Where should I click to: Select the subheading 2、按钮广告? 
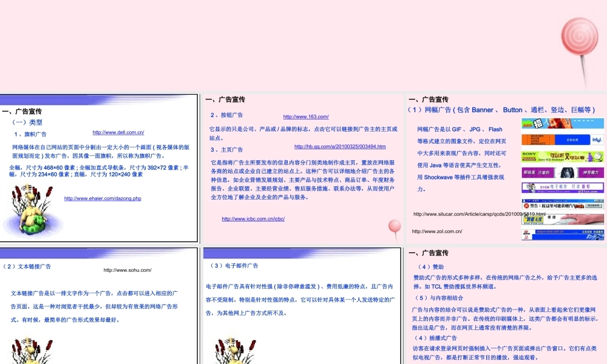point(227,115)
